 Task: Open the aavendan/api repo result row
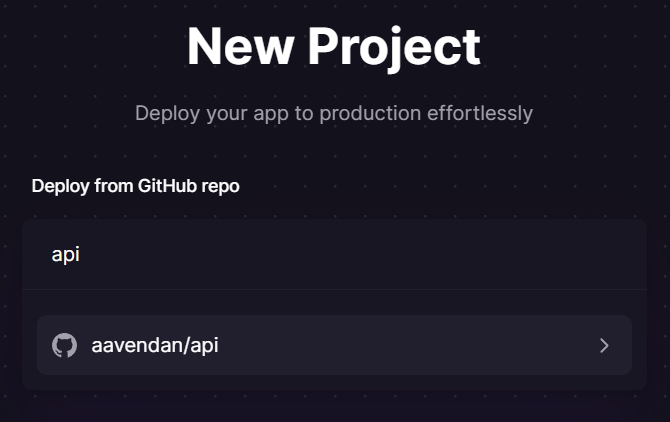(334, 346)
